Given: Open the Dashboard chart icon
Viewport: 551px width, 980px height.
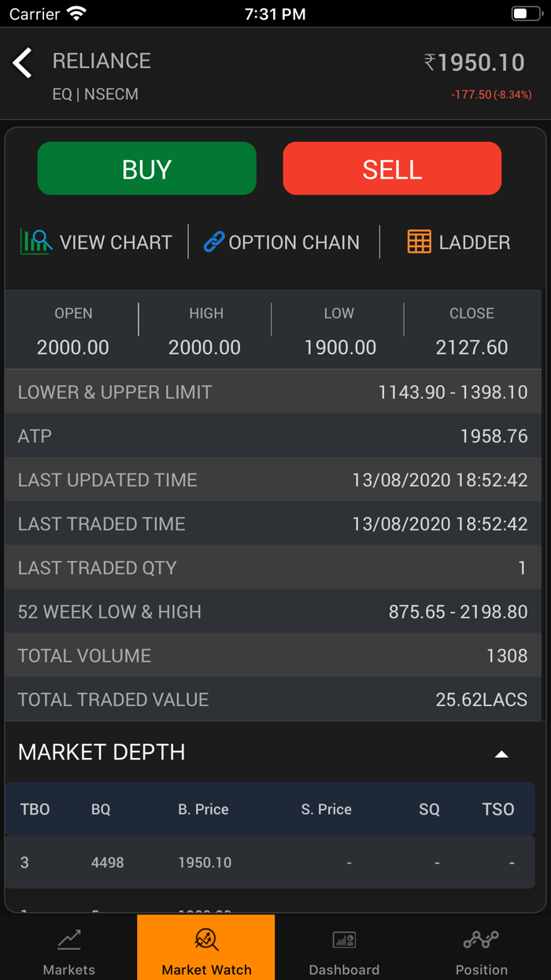Looking at the screenshot, I should pyautogui.click(x=344, y=939).
